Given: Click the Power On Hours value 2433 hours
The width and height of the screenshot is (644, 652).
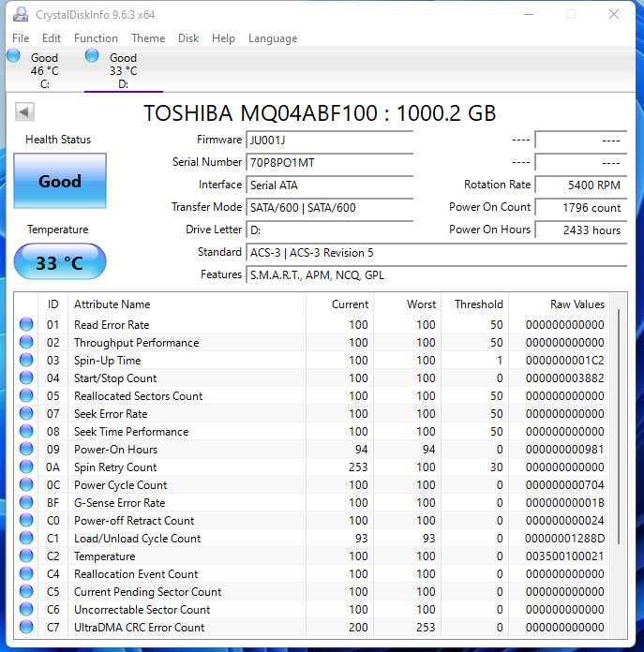Looking at the screenshot, I should pyautogui.click(x=581, y=230).
